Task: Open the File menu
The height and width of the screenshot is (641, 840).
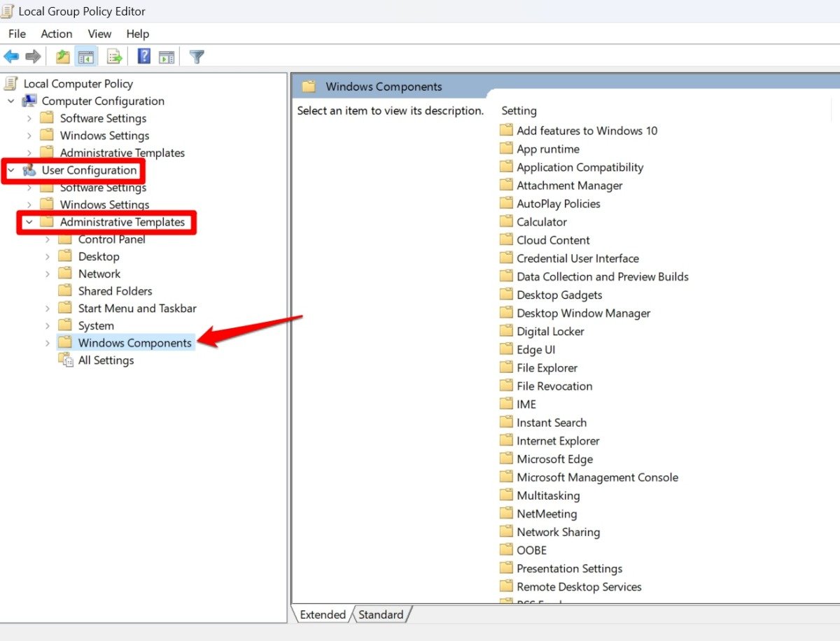Action: pos(17,34)
